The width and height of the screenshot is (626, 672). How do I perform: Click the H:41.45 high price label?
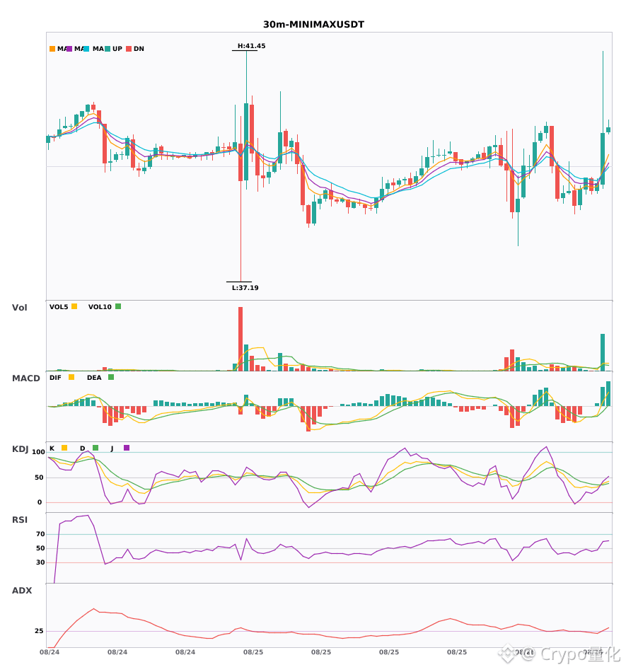tap(252, 46)
